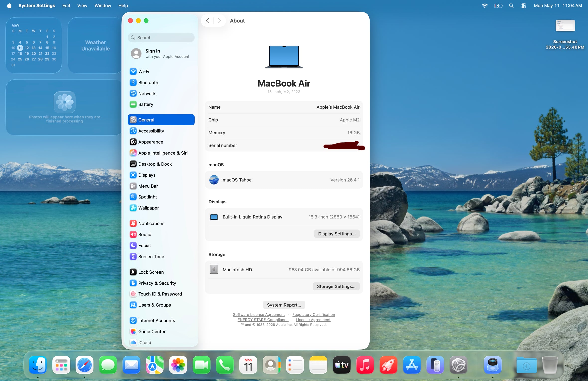Select General in the sidebar
The image size is (588, 381).
click(161, 120)
